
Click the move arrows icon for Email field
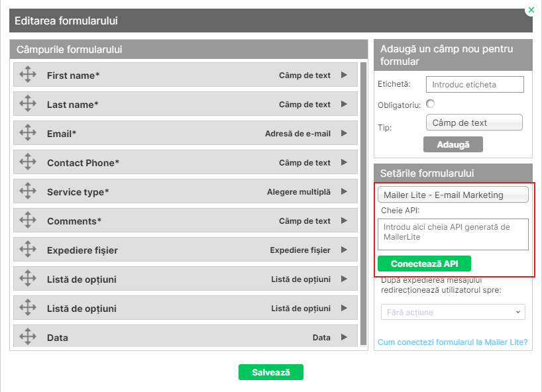tap(28, 133)
